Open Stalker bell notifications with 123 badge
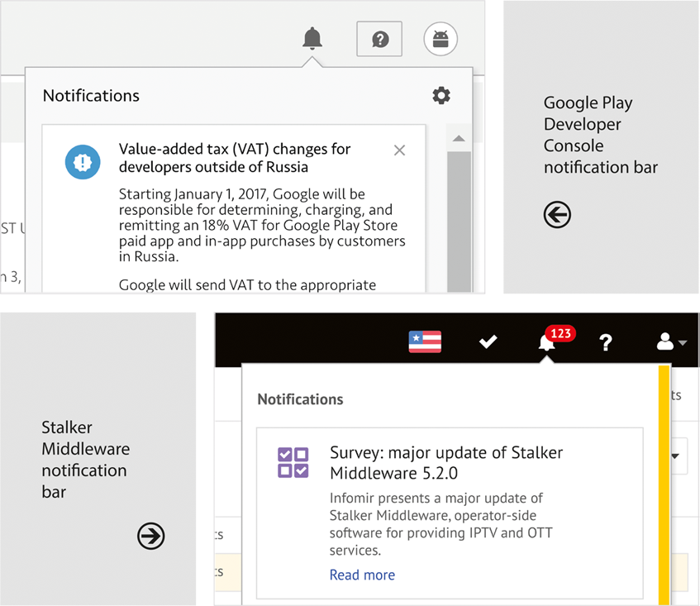 555,339
